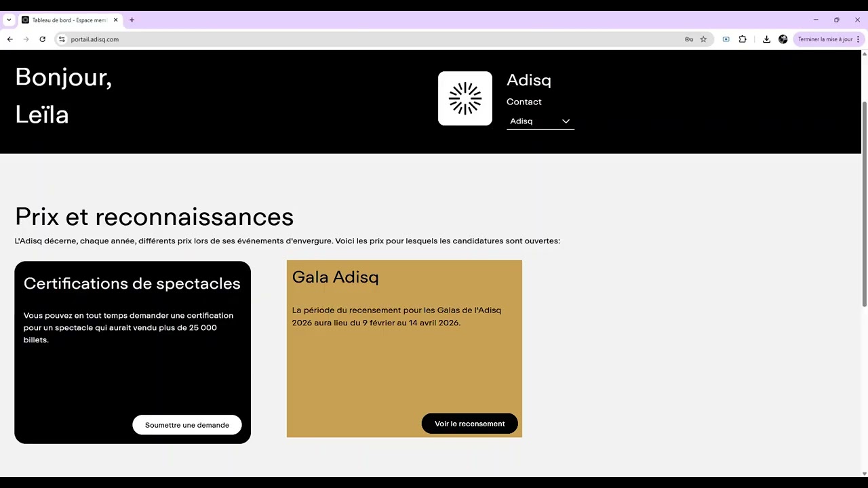The width and height of the screenshot is (868, 488).
Task: Click the Prix et reconnaissances heading
Action: click(154, 217)
